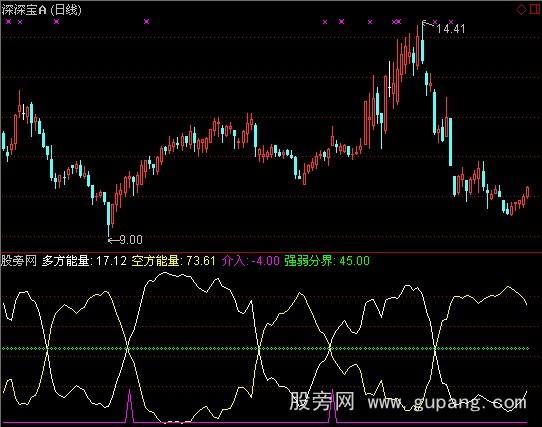
Task: Select the 空方能量: 73.61 readout
Action: click(174, 261)
